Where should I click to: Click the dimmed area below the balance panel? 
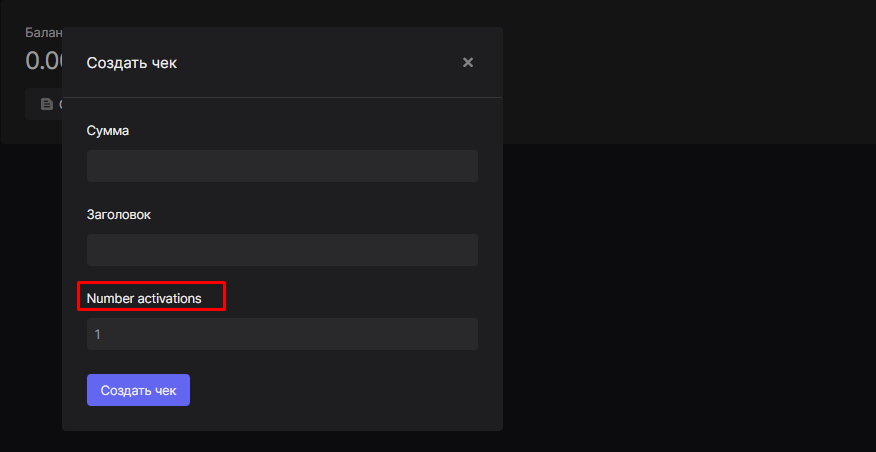30,300
